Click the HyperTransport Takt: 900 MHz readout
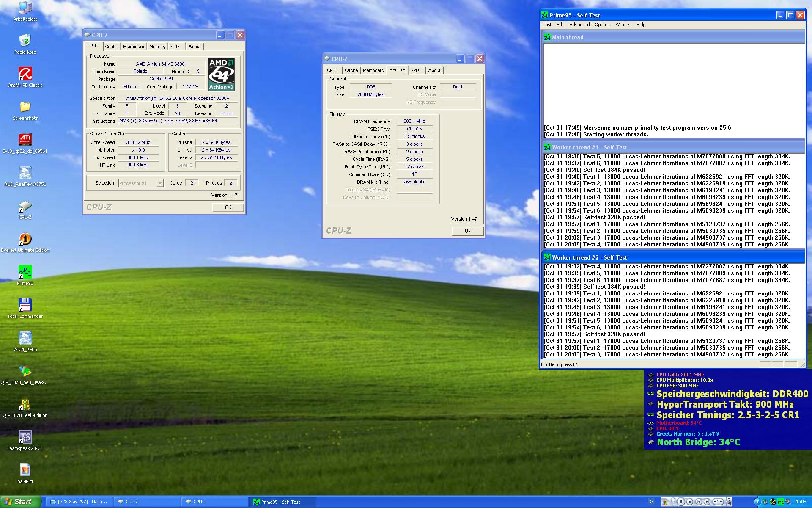812x508 pixels. (x=725, y=405)
